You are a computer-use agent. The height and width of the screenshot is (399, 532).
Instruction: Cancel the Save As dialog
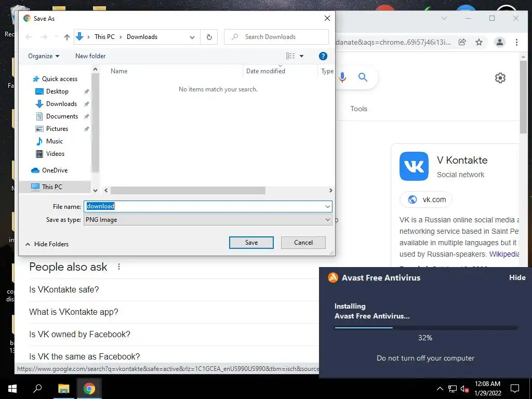pyautogui.click(x=303, y=243)
